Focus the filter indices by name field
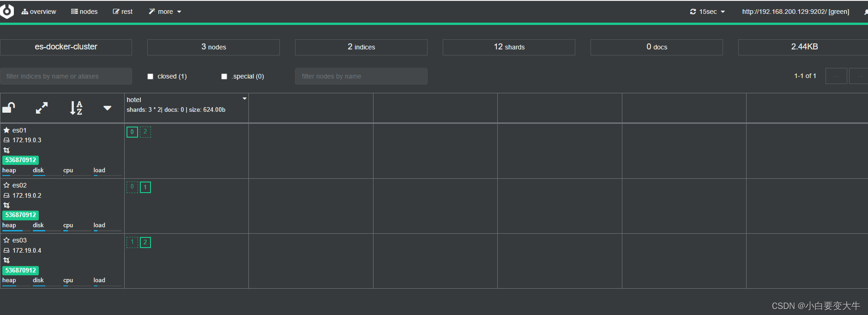 (66, 76)
